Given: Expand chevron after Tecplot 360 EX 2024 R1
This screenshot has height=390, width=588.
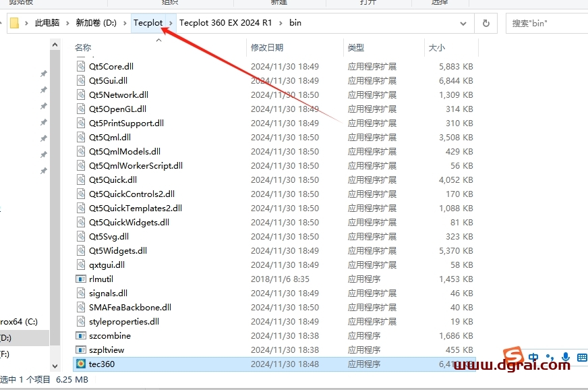Looking at the screenshot, I should tap(281, 23).
